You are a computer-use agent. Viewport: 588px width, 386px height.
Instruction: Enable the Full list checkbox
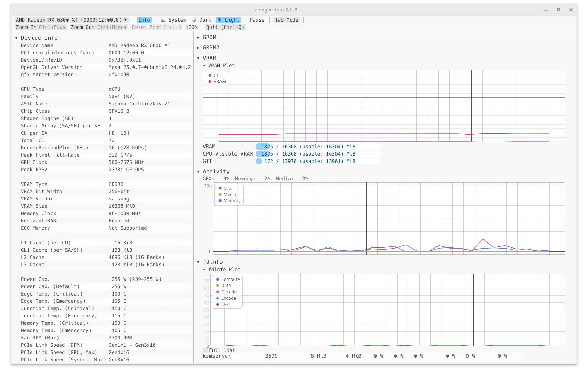pyautogui.click(x=205, y=350)
